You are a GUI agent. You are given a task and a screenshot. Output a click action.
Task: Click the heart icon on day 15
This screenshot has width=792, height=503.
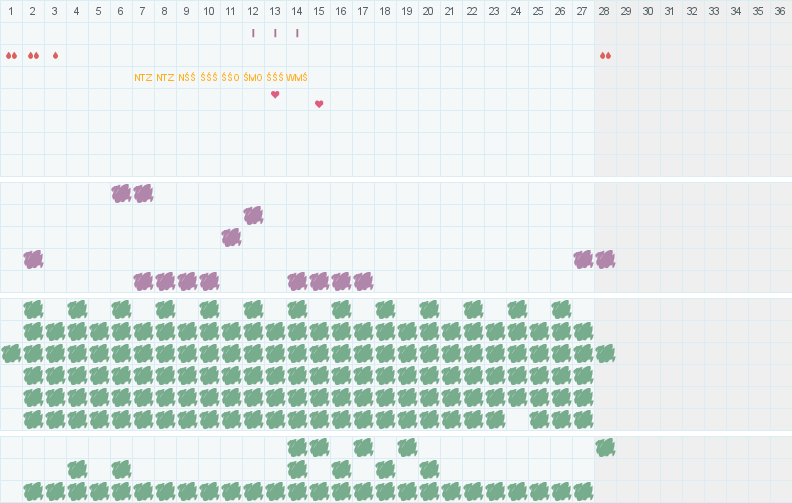point(319,104)
